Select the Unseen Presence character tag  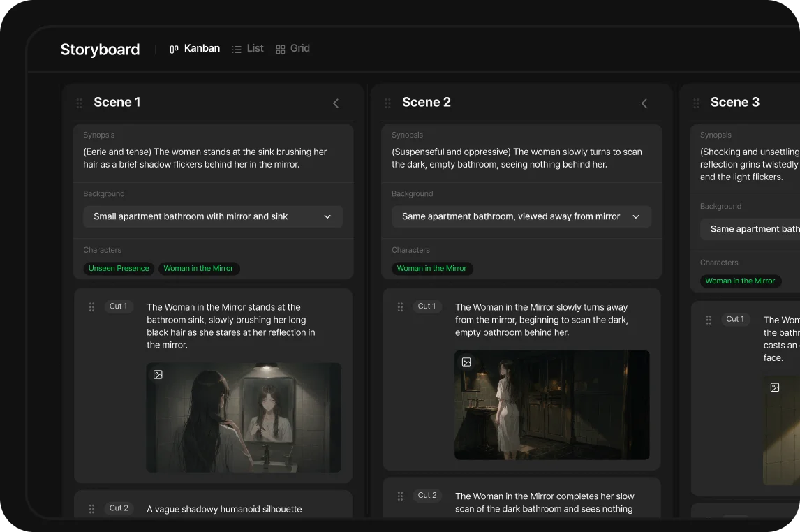[x=119, y=268]
